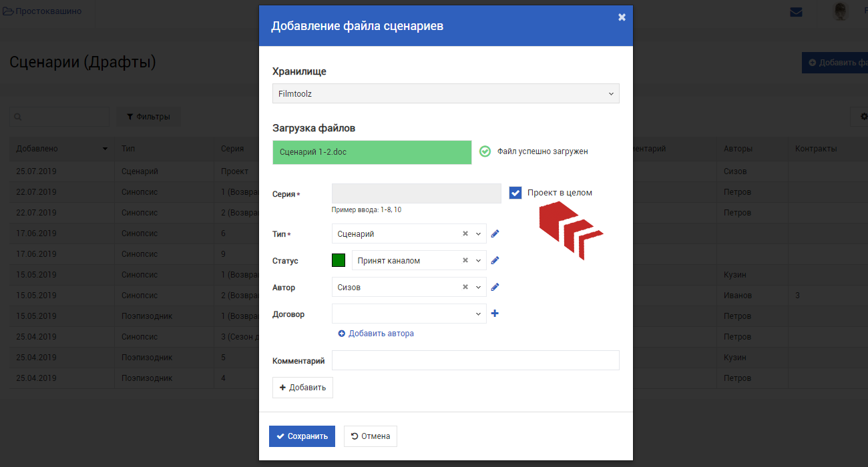Screen dimensions: 868x467
Task: Open the Хранилище Filmtoolz dropdown
Action: (x=446, y=93)
